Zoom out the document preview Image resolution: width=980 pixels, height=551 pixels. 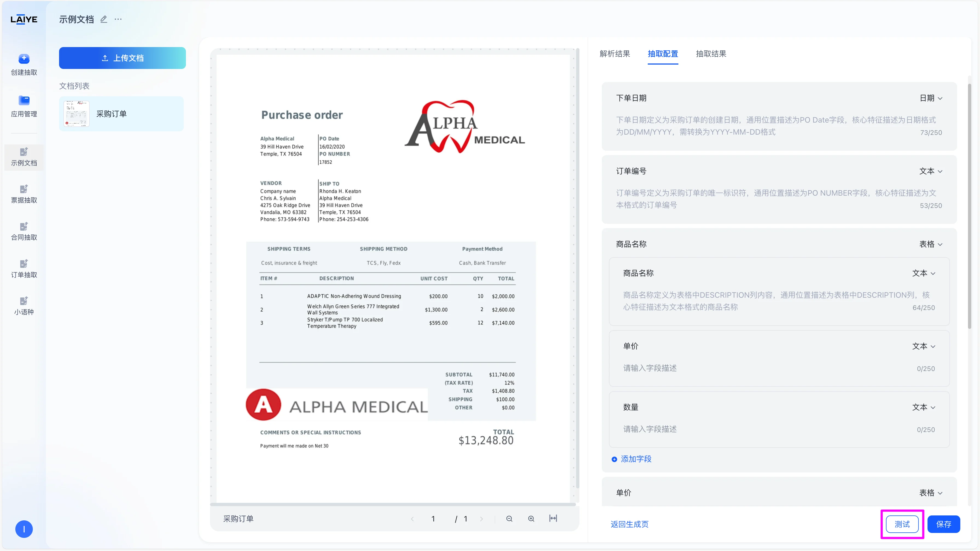(509, 519)
